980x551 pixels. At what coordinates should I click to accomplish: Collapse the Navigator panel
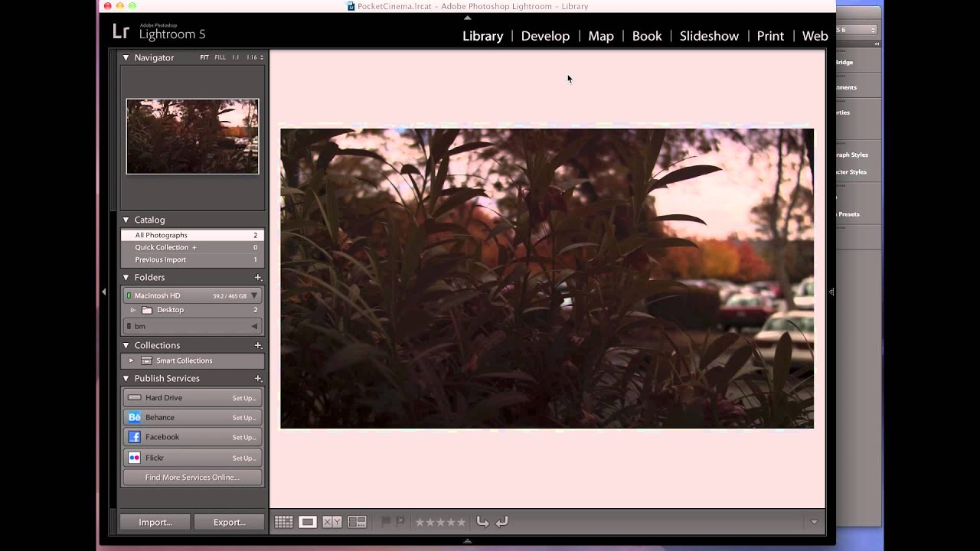point(126,57)
